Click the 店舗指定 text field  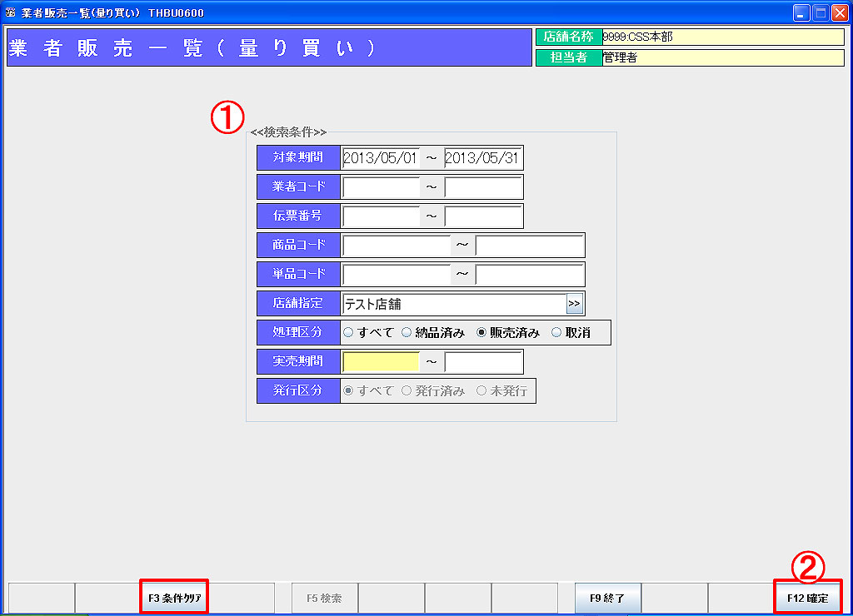454,304
